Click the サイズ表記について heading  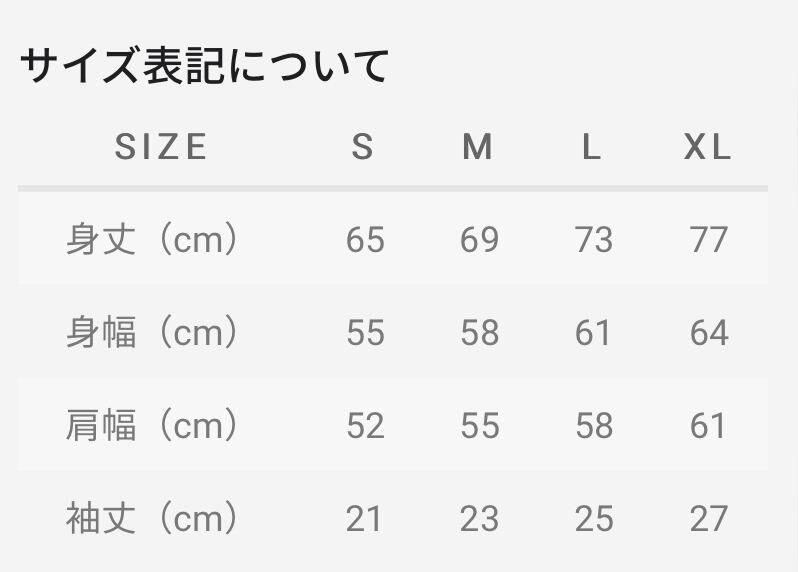(x=204, y=66)
